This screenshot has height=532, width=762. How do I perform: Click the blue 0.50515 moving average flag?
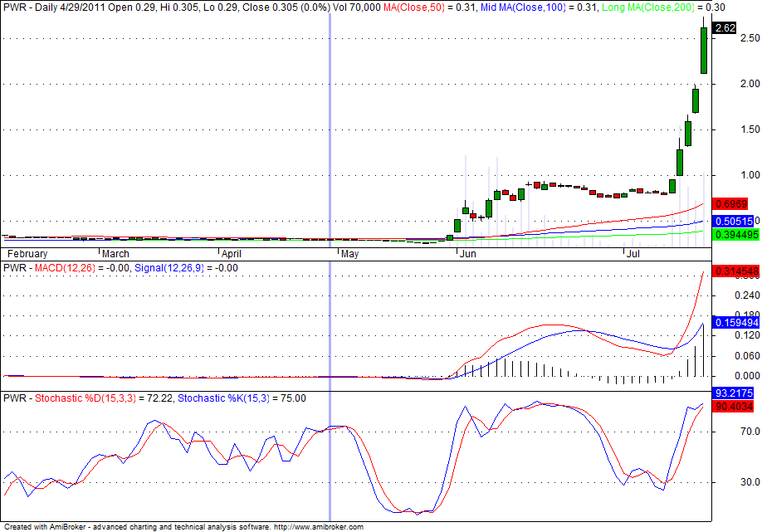732,220
